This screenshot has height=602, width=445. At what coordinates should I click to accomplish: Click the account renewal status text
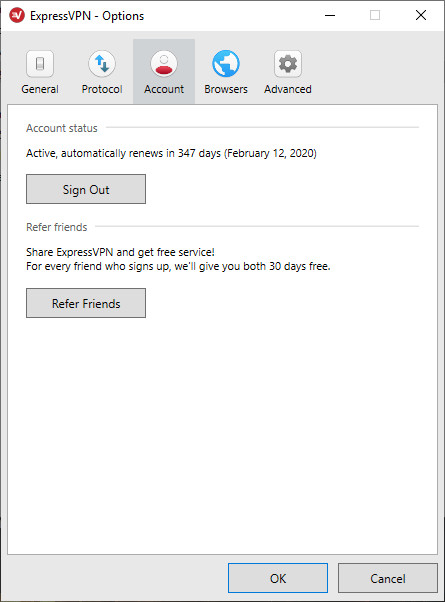[x=171, y=153]
